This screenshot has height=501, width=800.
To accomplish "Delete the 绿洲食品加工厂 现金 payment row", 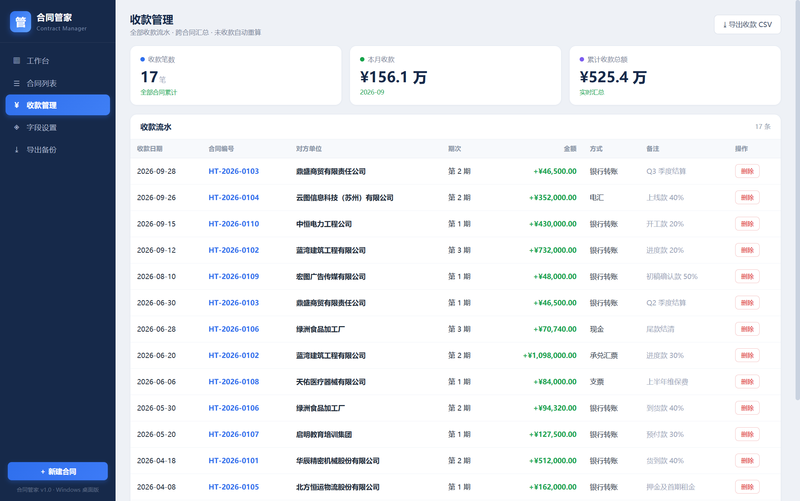I will [x=747, y=329].
